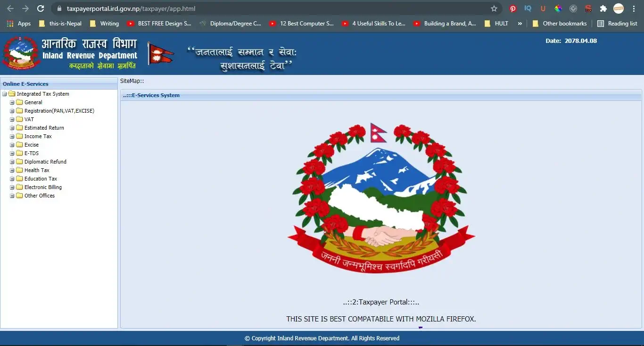Click the site lock security icon

[59, 8]
